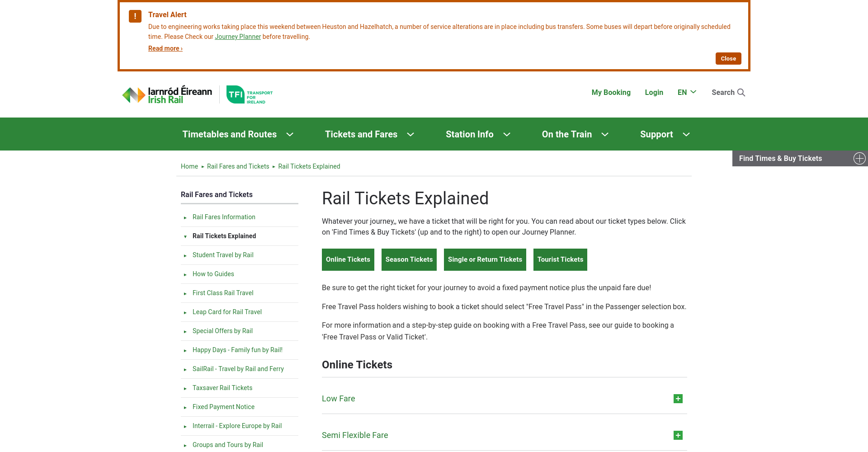Open the EN language dropdown
Image resolution: width=868 pixels, height=452 pixels.
click(687, 92)
